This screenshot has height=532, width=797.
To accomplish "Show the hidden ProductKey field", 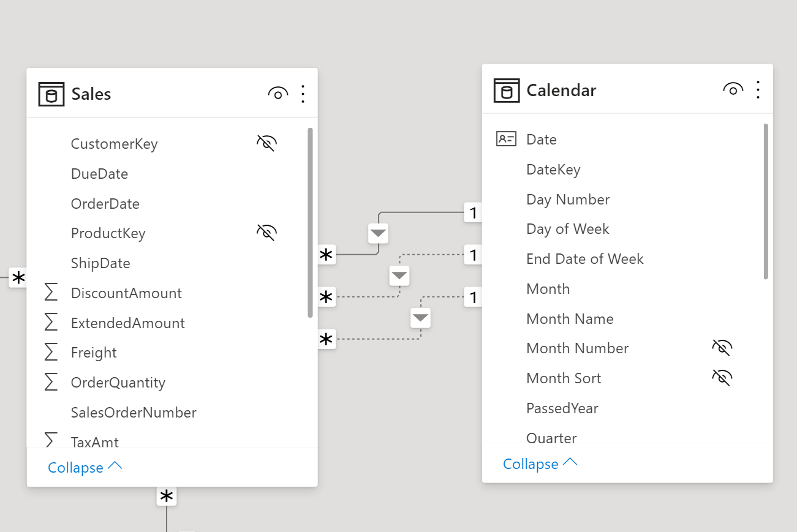I will click(266, 233).
